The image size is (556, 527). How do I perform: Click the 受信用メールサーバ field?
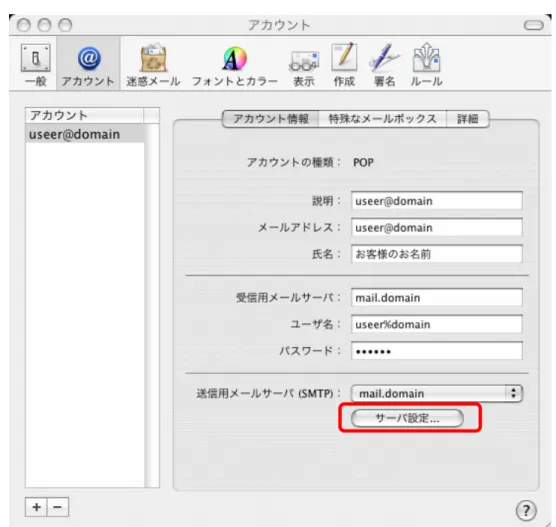[x=437, y=298]
